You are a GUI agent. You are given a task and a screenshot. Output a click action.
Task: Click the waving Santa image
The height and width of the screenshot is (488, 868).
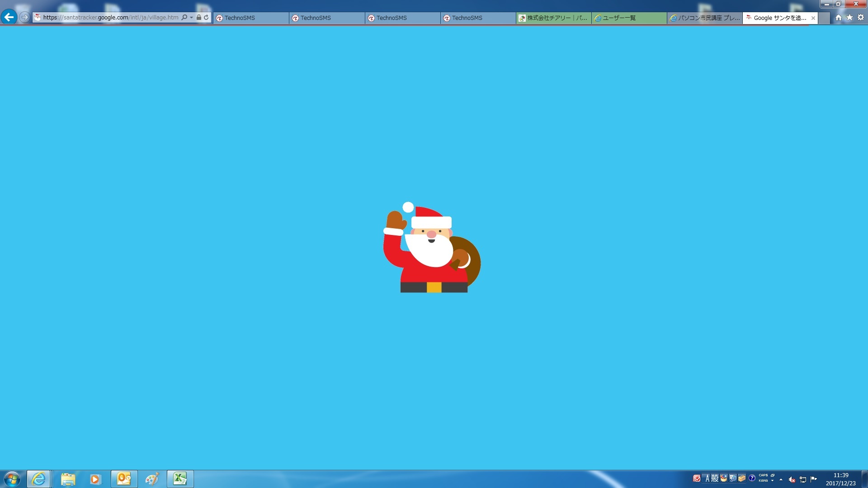tap(432, 248)
